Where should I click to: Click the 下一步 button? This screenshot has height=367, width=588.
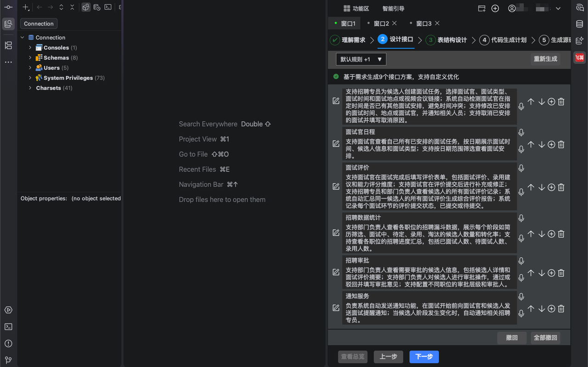[424, 357]
